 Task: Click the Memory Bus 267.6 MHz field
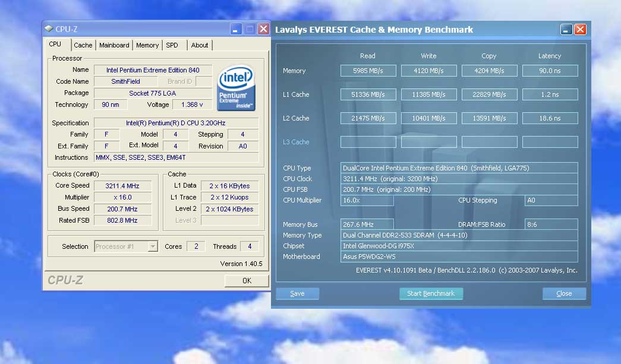(x=367, y=224)
